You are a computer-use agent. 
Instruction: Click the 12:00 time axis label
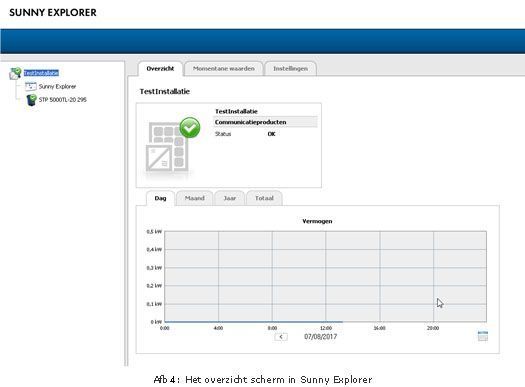(326, 328)
